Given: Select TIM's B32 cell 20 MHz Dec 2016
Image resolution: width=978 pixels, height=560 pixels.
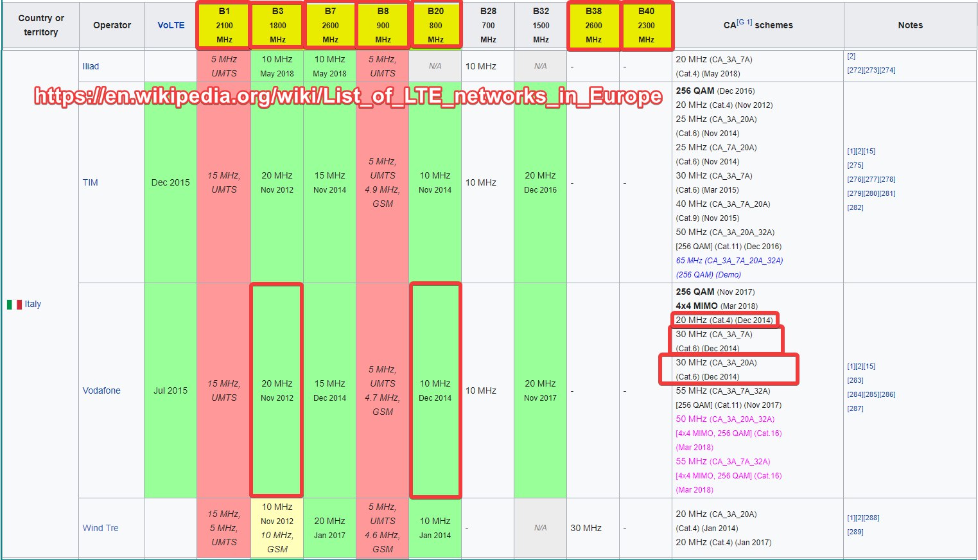Looking at the screenshot, I should pyautogui.click(x=541, y=182).
